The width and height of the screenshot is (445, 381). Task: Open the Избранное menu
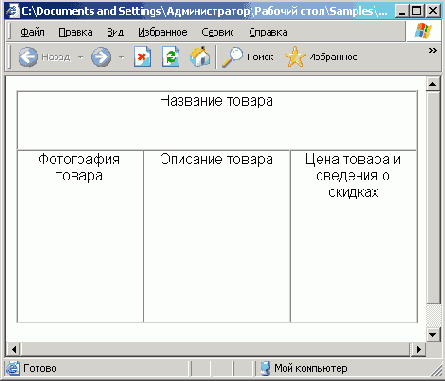pyautogui.click(x=163, y=32)
